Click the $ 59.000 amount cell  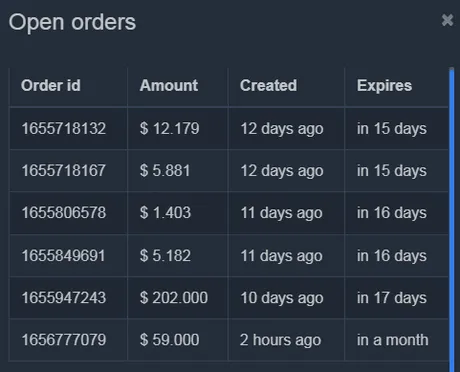(x=169, y=340)
